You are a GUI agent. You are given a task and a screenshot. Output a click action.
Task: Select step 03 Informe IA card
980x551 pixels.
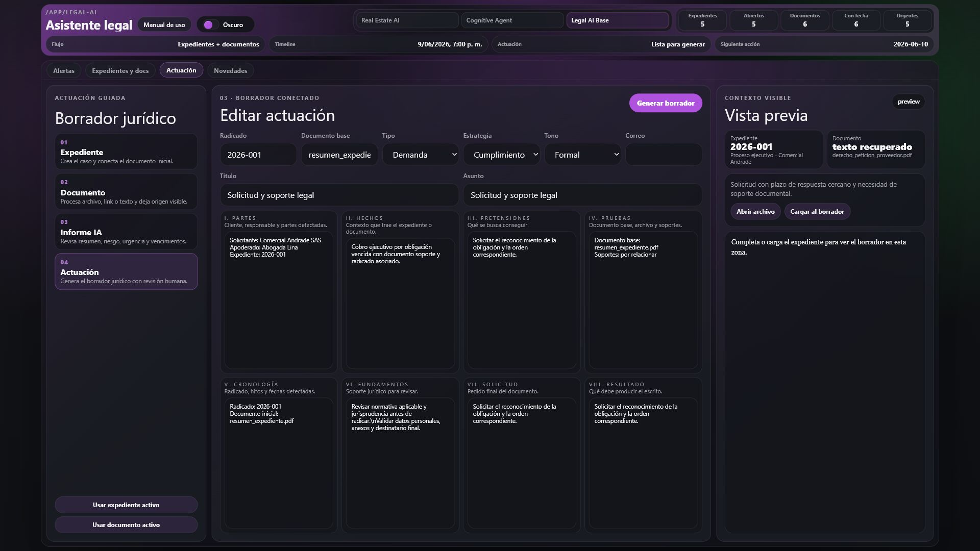click(126, 232)
